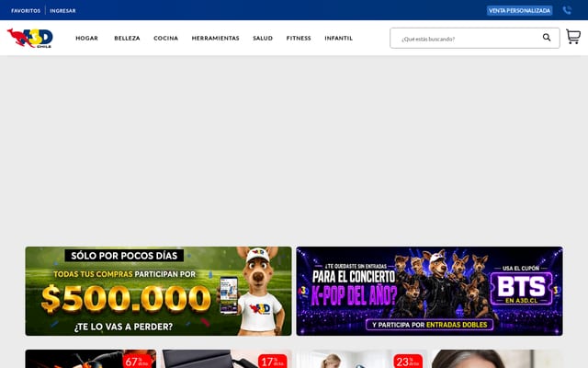Image resolution: width=588 pixels, height=368 pixels.
Task: Open the $500.000 prize promo banner
Action: point(158,291)
